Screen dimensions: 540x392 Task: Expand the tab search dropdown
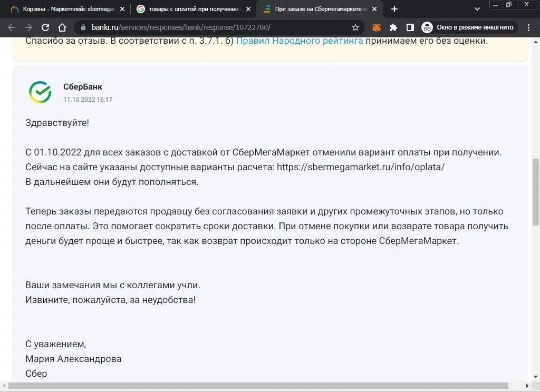pyautogui.click(x=477, y=9)
